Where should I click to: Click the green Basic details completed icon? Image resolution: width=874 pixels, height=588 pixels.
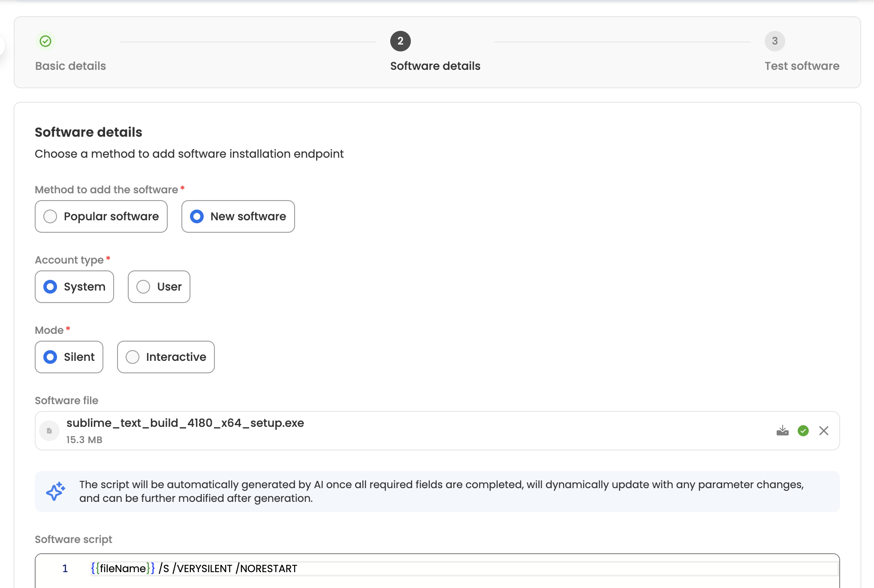tap(45, 41)
